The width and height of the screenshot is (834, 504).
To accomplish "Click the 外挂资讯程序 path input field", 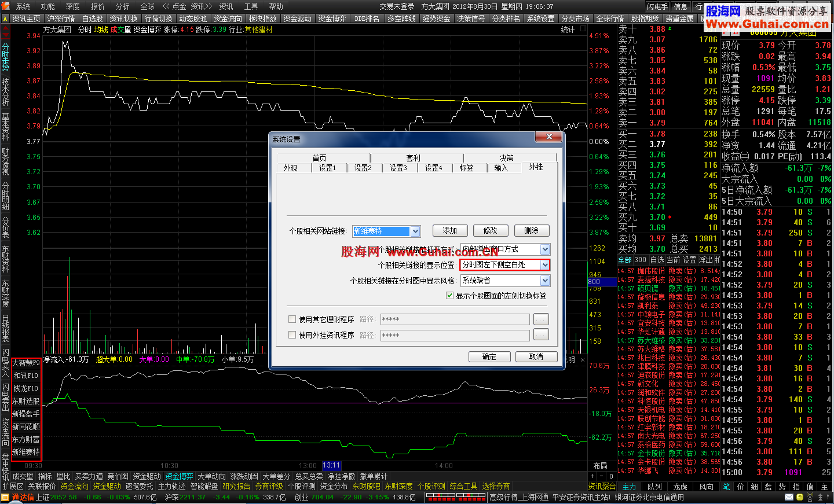I will pyautogui.click(x=455, y=335).
